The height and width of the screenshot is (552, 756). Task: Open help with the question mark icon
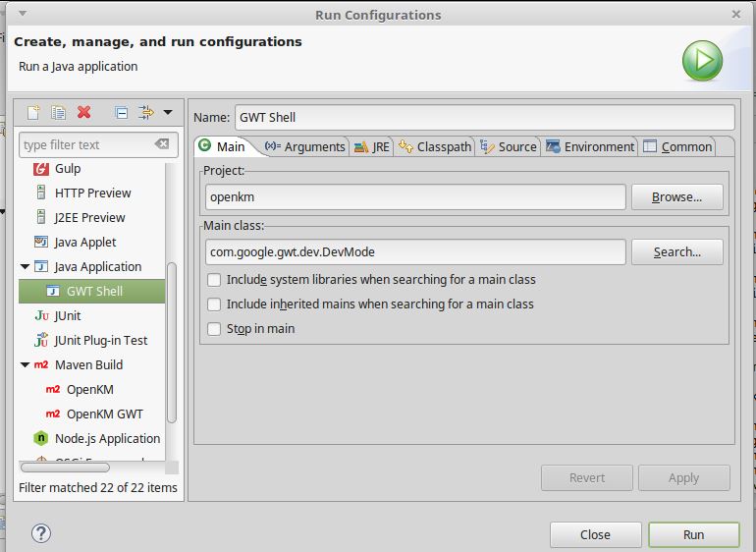pos(40,533)
